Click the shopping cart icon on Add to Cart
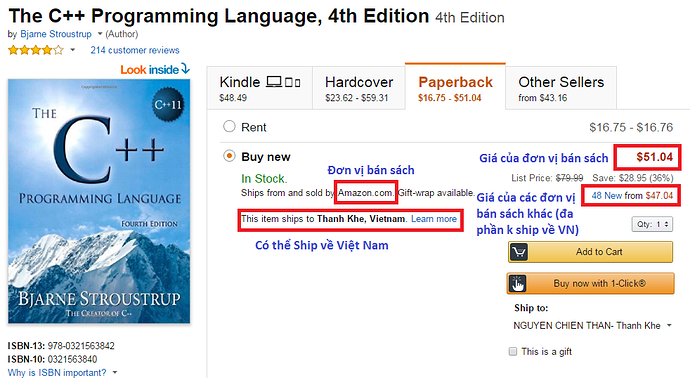 pos(519,252)
